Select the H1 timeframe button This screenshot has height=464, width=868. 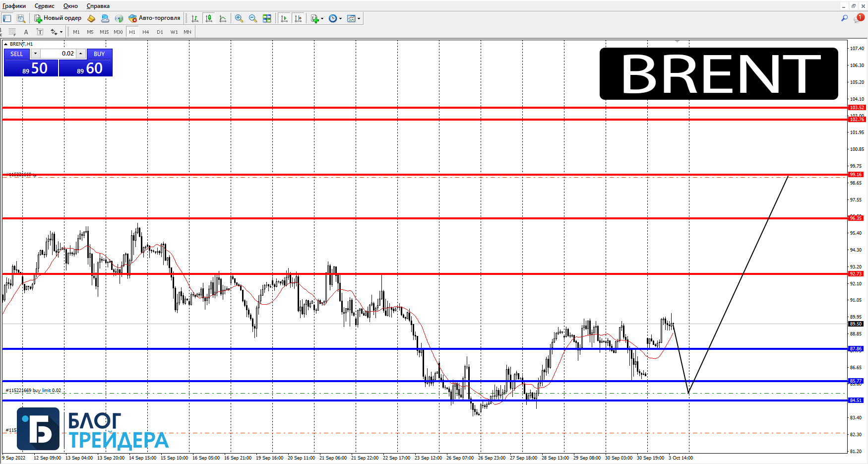tap(132, 32)
